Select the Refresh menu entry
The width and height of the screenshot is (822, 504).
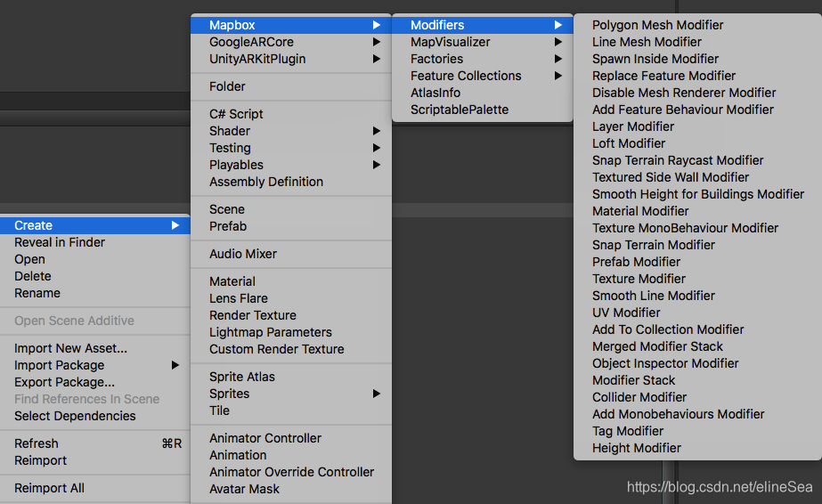pyautogui.click(x=95, y=443)
